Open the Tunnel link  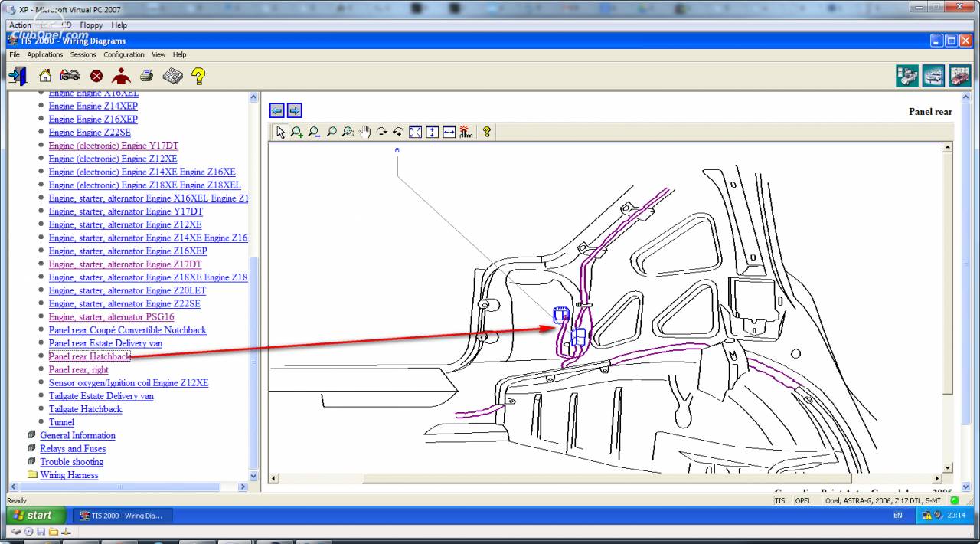(61, 421)
